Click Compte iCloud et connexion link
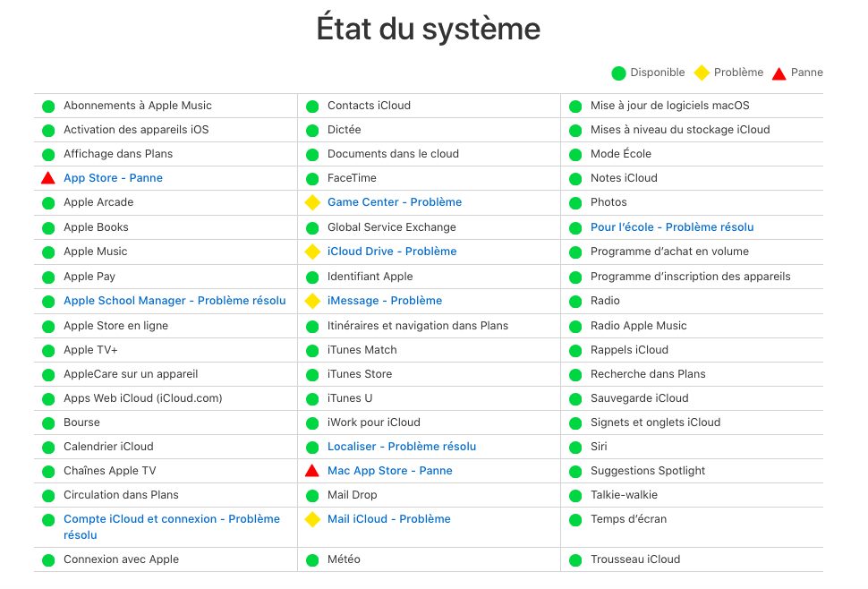The image size is (868, 589). click(x=172, y=519)
